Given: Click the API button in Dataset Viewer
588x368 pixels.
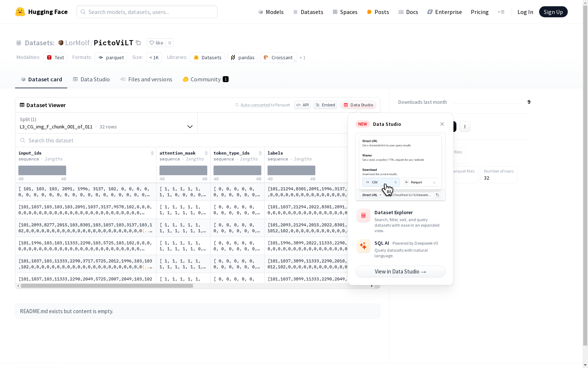Looking at the screenshot, I should click(x=302, y=105).
